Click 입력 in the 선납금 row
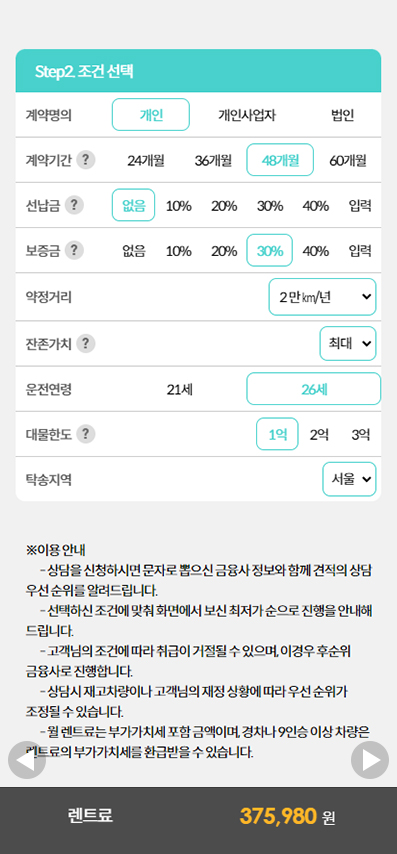Image resolution: width=397 pixels, height=854 pixels. tap(360, 206)
